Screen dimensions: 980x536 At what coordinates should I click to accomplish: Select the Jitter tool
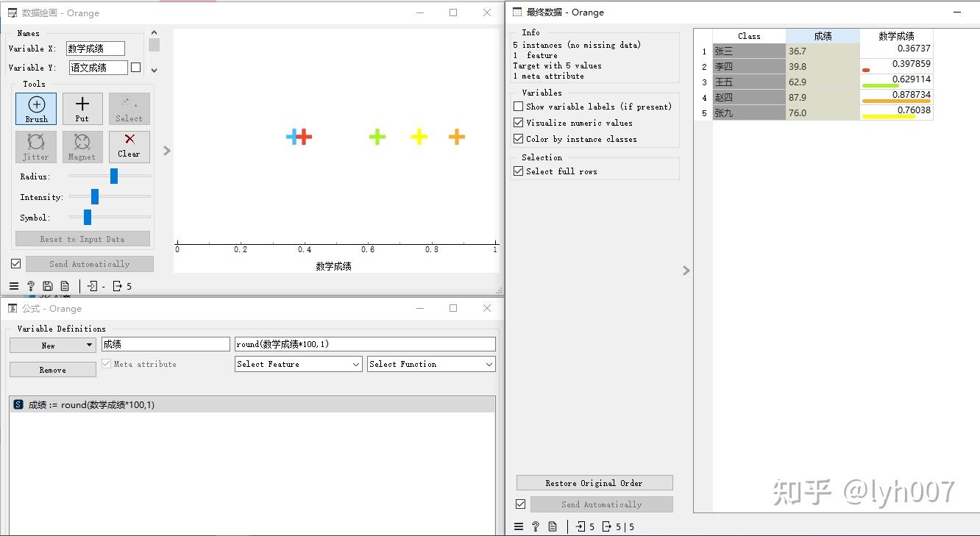tap(35, 146)
